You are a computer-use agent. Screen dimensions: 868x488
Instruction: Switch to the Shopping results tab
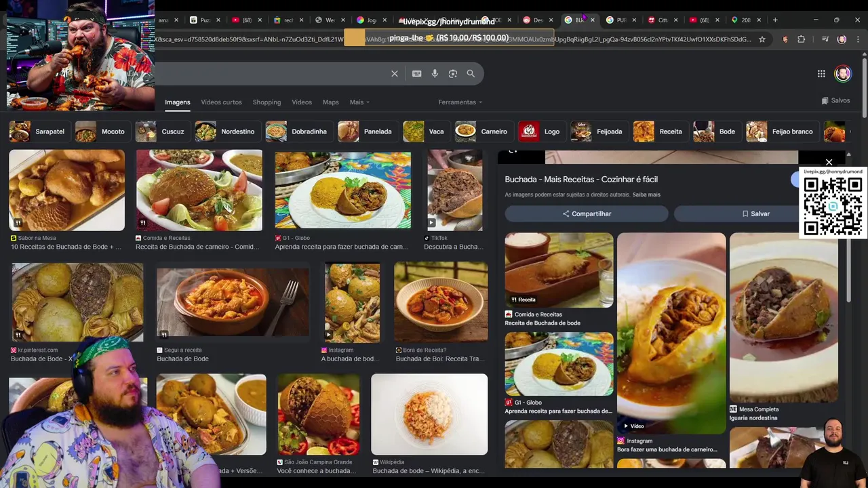pos(267,102)
